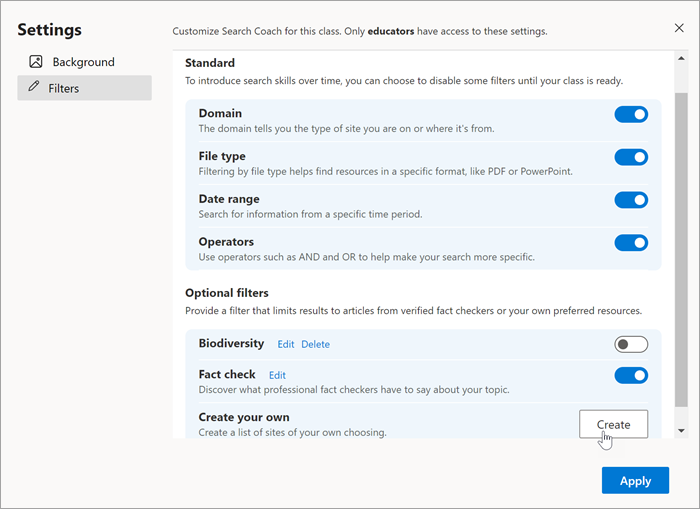Open the Background settings section
This screenshot has height=509, width=700.
[84, 62]
